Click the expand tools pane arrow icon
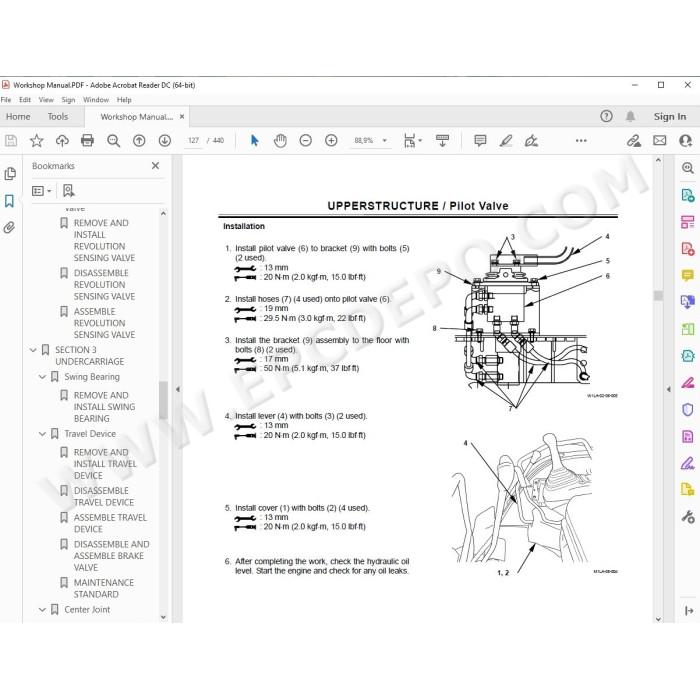700x700 pixels. 688,610
